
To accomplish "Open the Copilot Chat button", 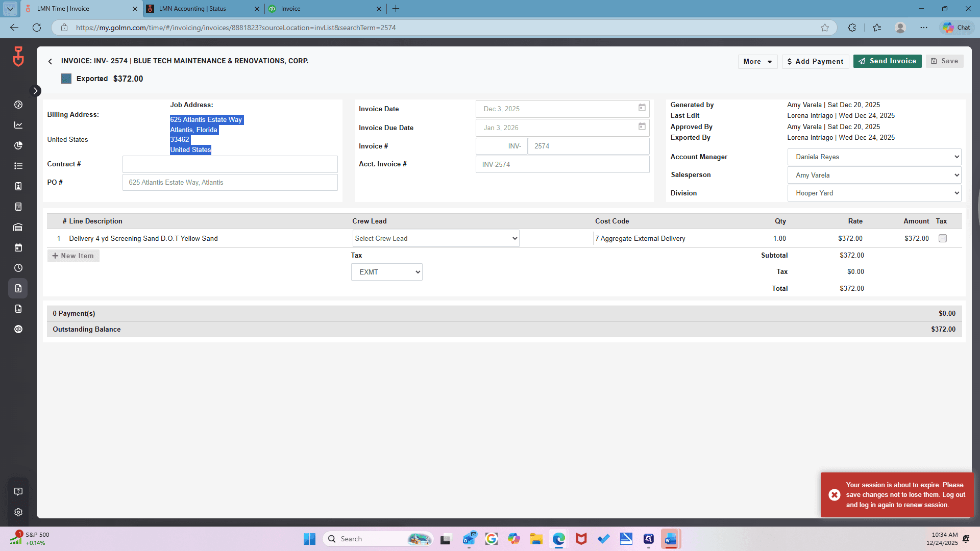I will (957, 28).
